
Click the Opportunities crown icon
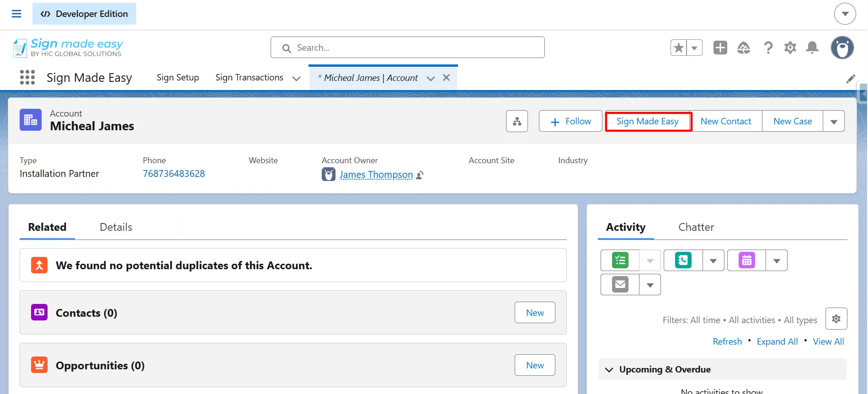39,365
